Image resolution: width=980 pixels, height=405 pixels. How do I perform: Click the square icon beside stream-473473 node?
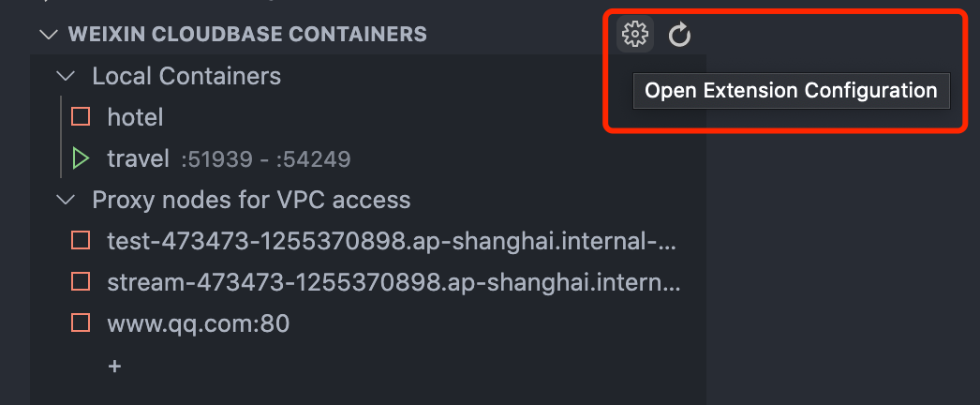(x=81, y=282)
